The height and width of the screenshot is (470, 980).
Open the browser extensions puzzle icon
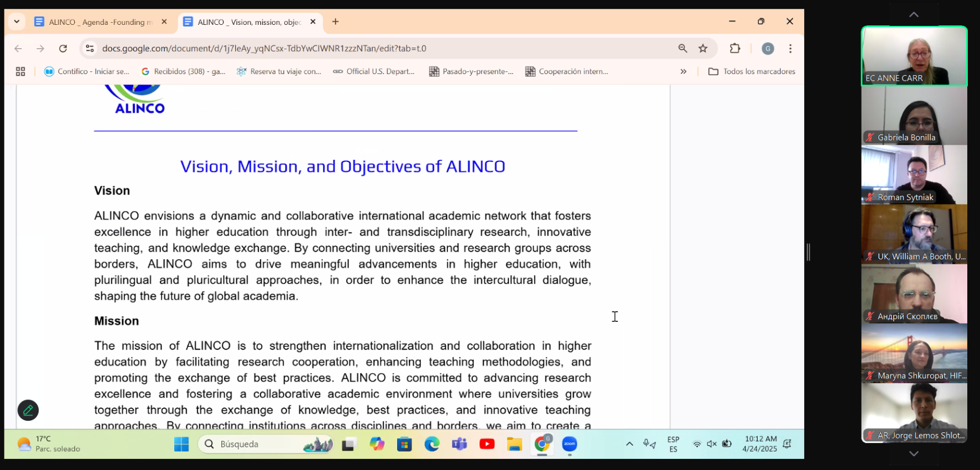(x=734, y=49)
